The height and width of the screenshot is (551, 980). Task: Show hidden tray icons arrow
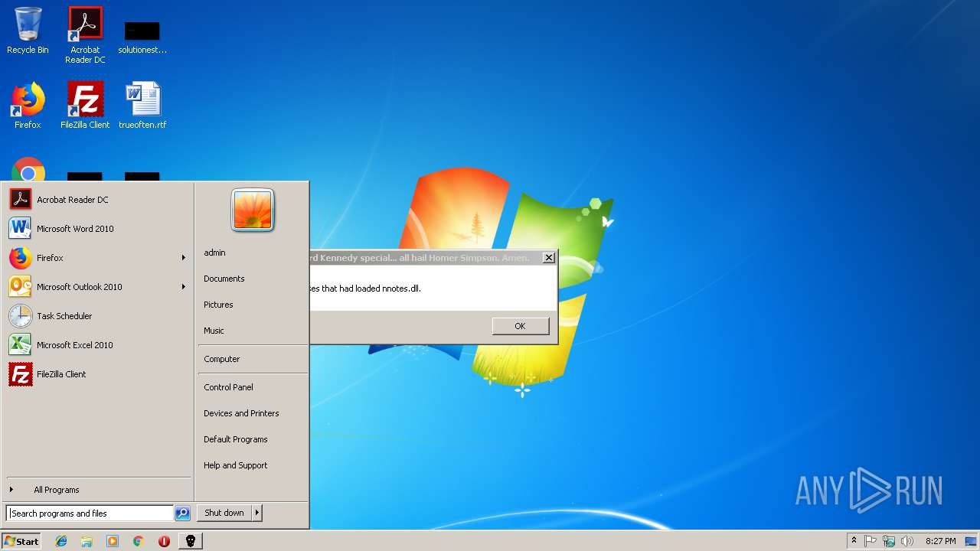854,541
